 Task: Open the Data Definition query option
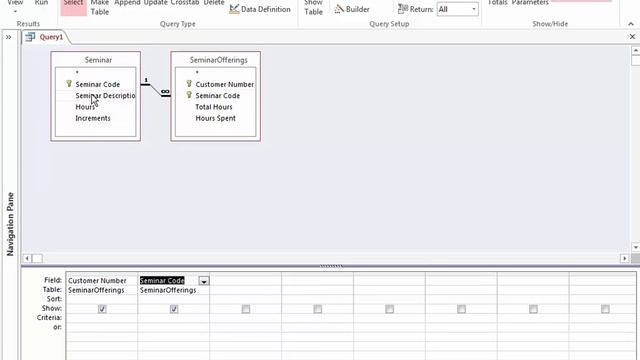click(x=260, y=9)
